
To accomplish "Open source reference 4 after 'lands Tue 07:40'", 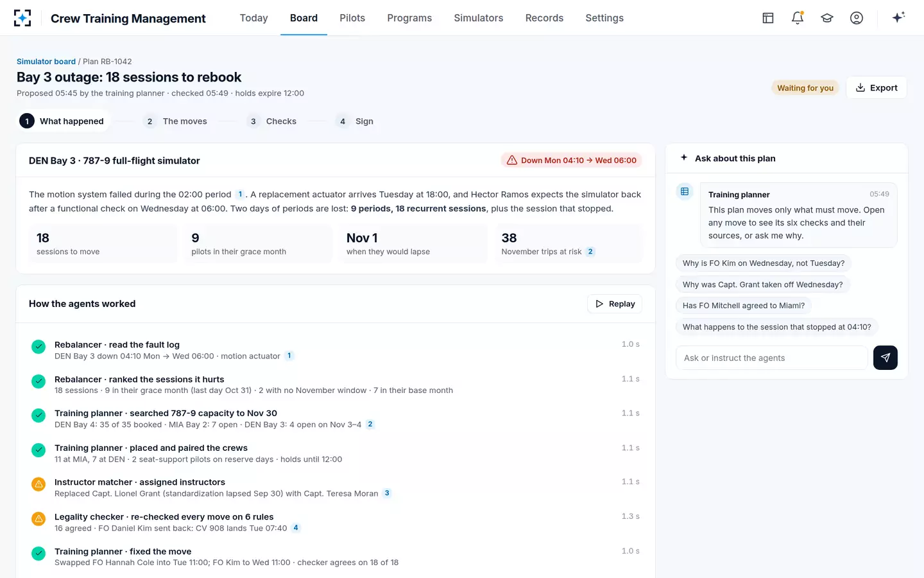I will pyautogui.click(x=296, y=528).
